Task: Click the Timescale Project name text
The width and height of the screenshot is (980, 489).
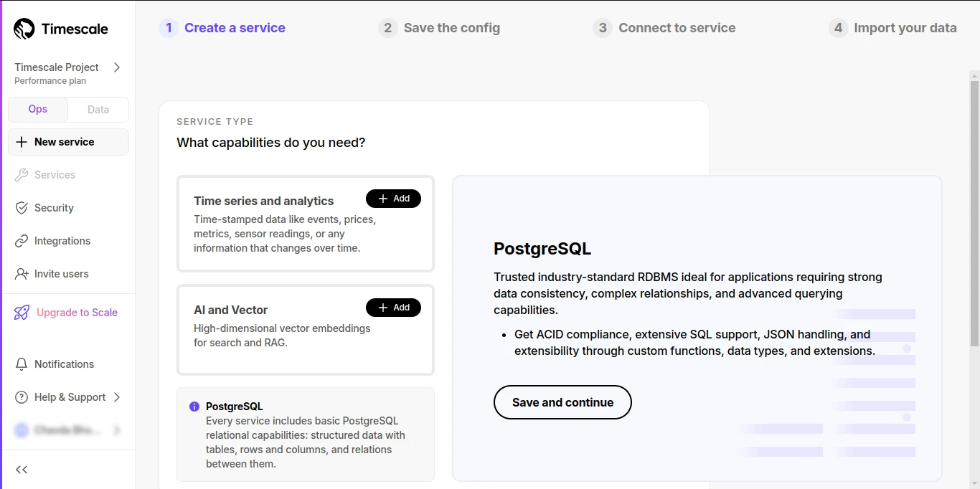Action: tap(57, 67)
